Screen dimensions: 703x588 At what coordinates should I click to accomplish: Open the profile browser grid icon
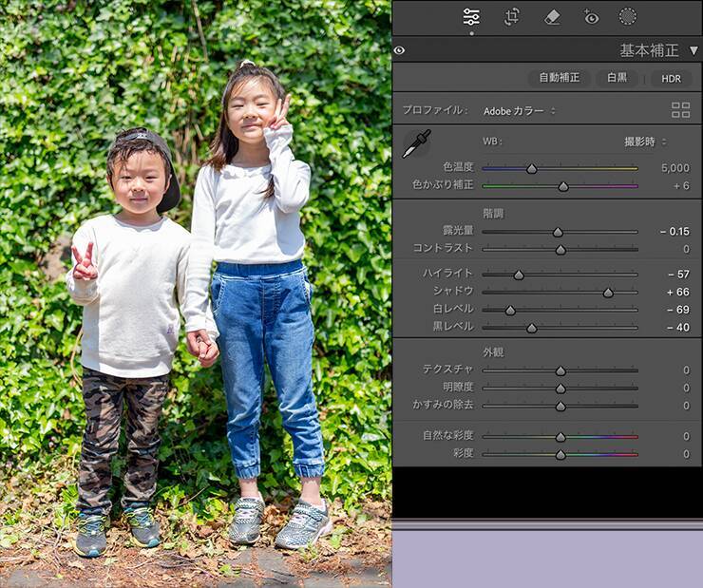[680, 110]
